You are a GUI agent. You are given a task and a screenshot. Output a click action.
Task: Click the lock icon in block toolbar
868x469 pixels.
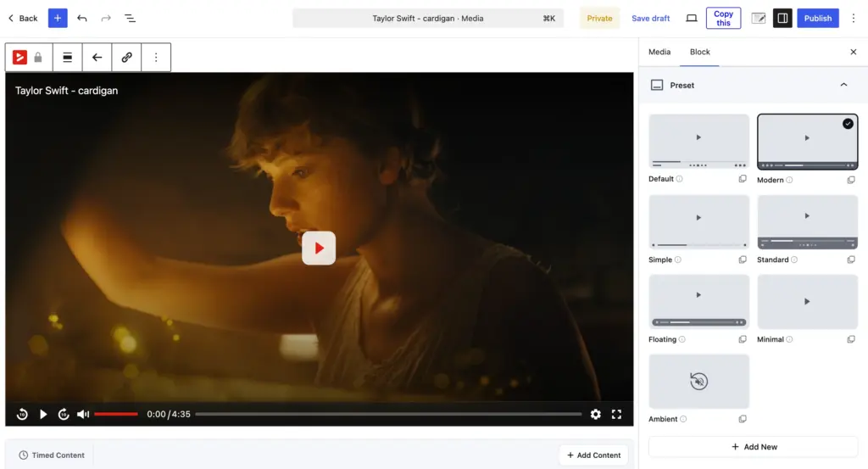[x=37, y=57]
